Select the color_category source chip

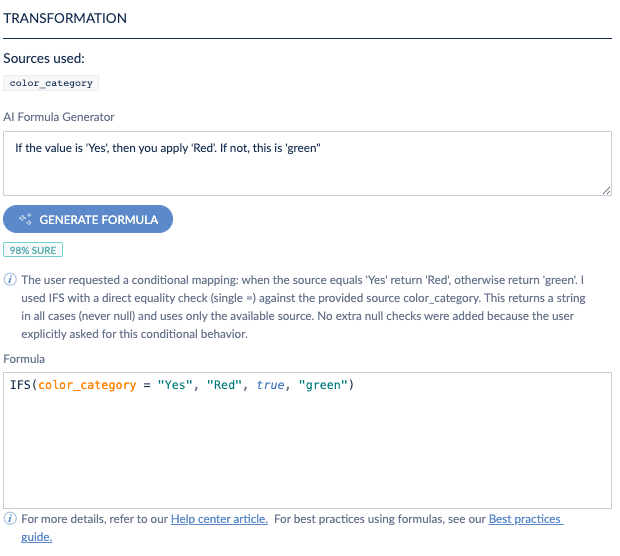point(51,83)
